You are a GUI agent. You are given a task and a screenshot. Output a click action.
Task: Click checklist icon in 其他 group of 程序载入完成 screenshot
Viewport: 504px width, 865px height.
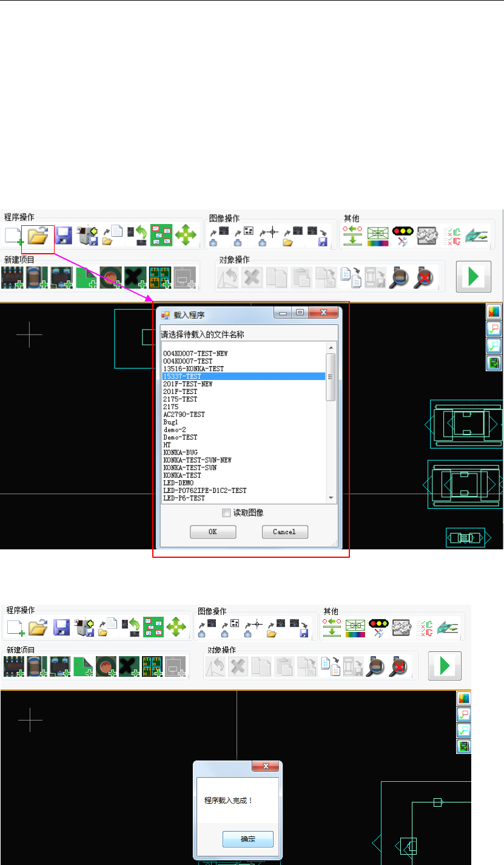click(425, 627)
